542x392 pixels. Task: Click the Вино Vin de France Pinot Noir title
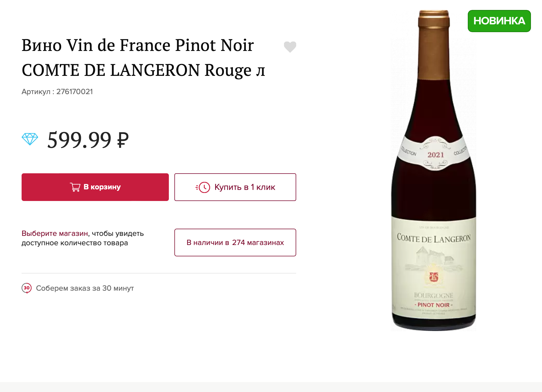[138, 45]
